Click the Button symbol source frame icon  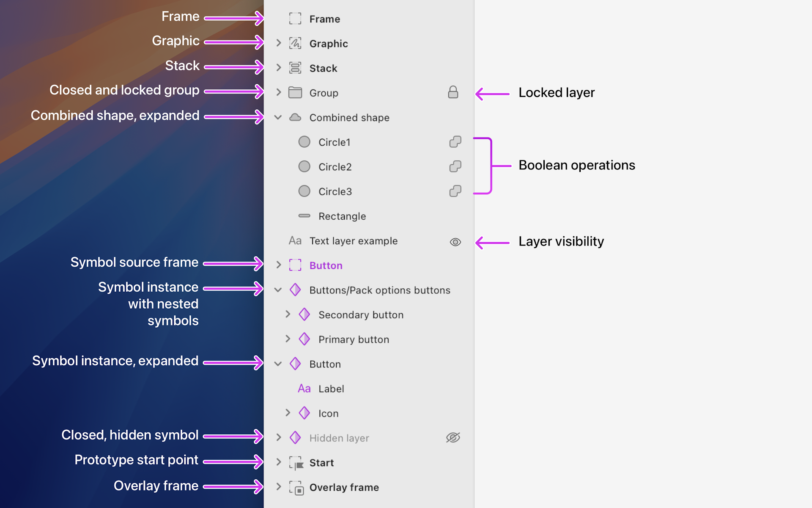tap(295, 265)
